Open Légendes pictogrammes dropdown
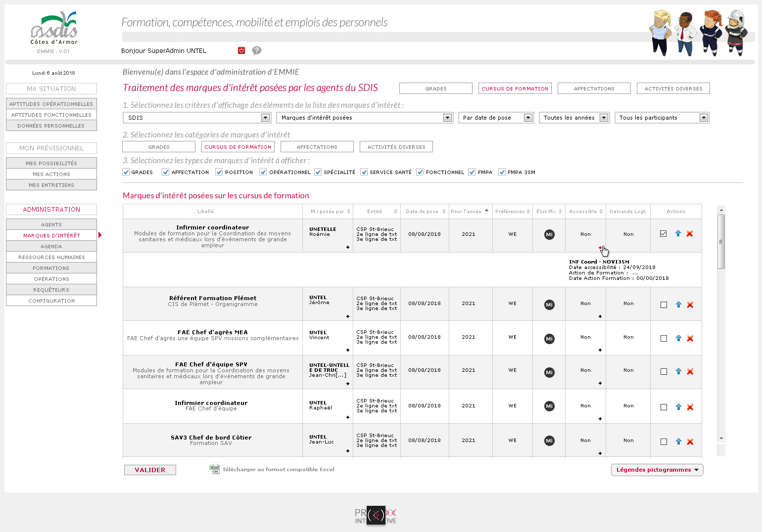Image resolution: width=762 pixels, height=532 pixels. pos(657,470)
